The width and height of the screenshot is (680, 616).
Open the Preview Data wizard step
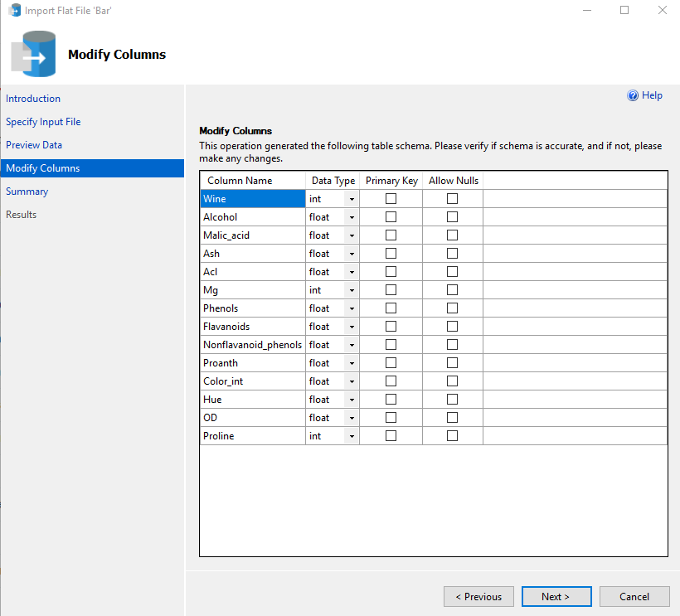(x=34, y=145)
